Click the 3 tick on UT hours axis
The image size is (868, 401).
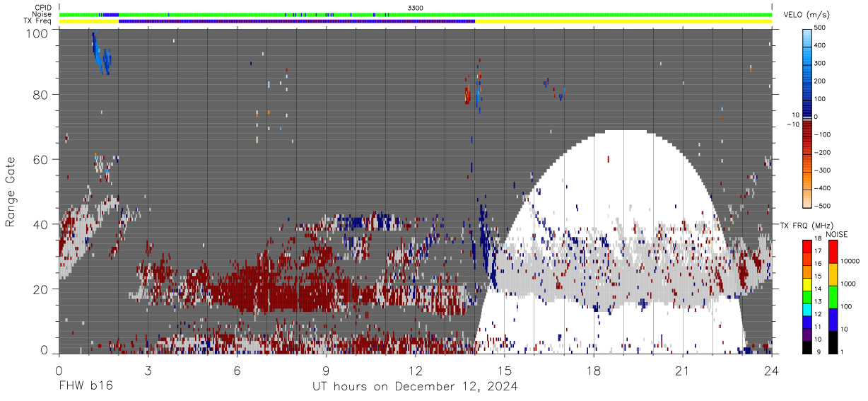pos(148,371)
